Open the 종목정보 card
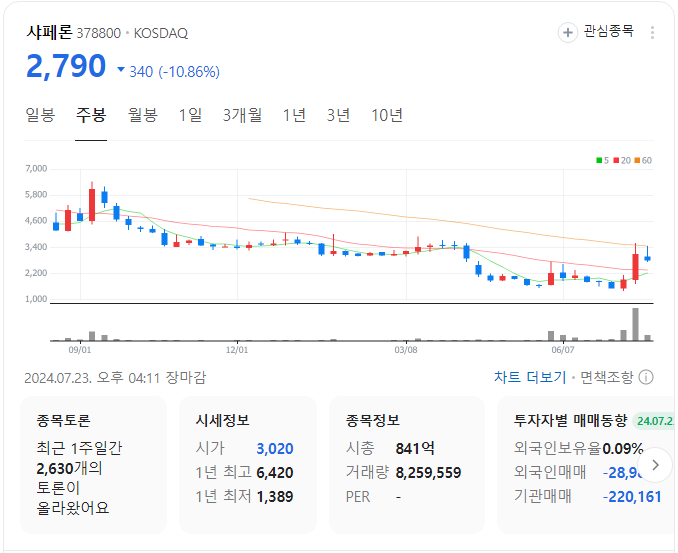This screenshot has height=553, width=678. point(407,464)
